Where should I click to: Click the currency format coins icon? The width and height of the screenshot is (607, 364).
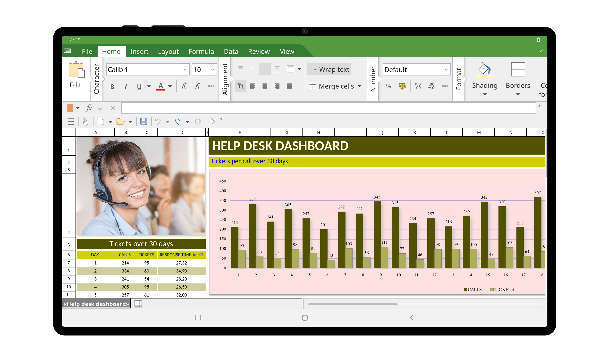[402, 86]
